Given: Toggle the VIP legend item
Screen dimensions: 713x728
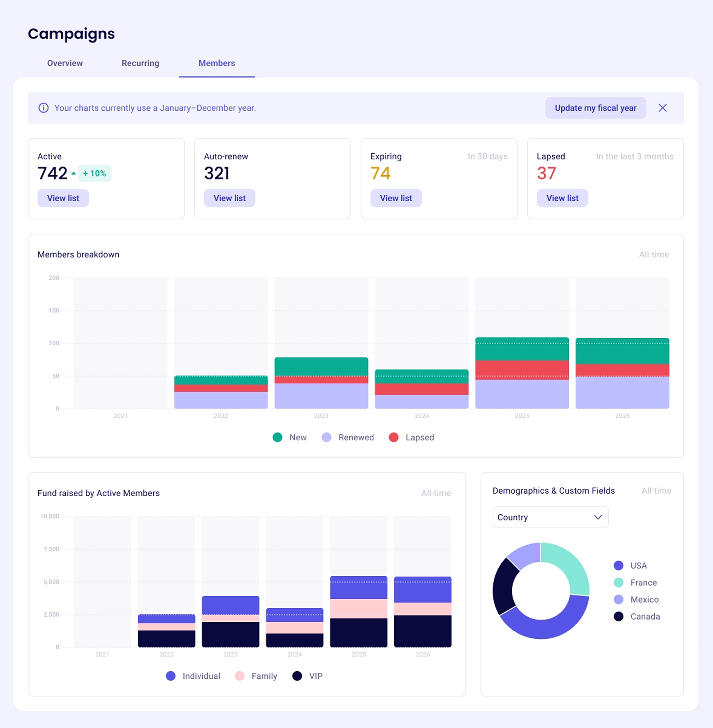Looking at the screenshot, I should (x=307, y=676).
